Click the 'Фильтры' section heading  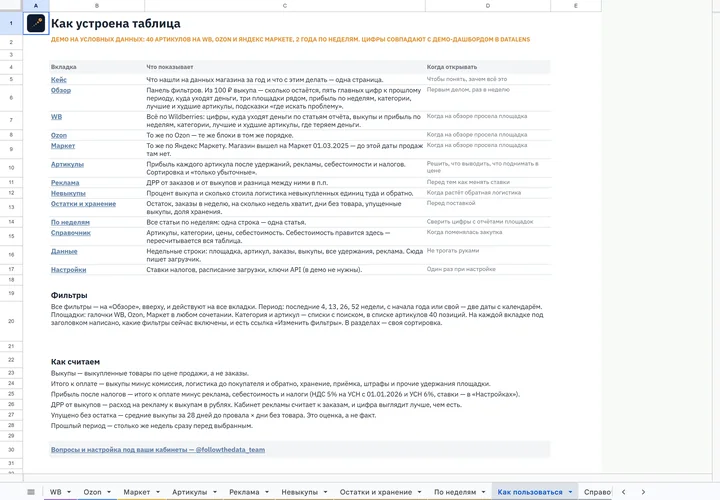[x=69, y=295]
